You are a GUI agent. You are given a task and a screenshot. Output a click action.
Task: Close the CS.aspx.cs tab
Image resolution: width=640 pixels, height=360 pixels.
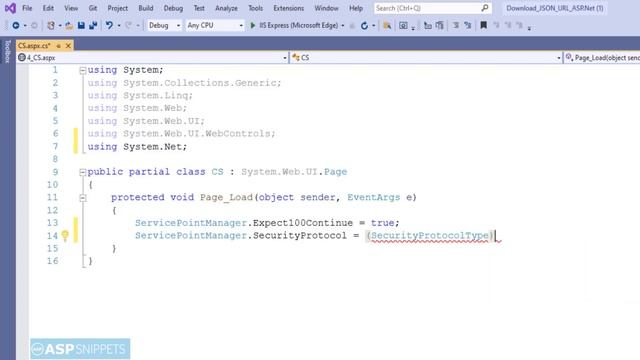click(x=68, y=46)
